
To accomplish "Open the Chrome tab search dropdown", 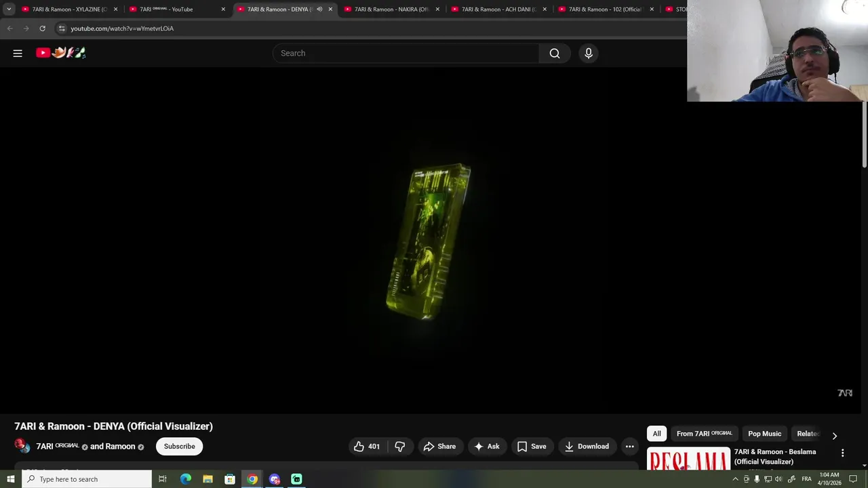I will [x=9, y=9].
